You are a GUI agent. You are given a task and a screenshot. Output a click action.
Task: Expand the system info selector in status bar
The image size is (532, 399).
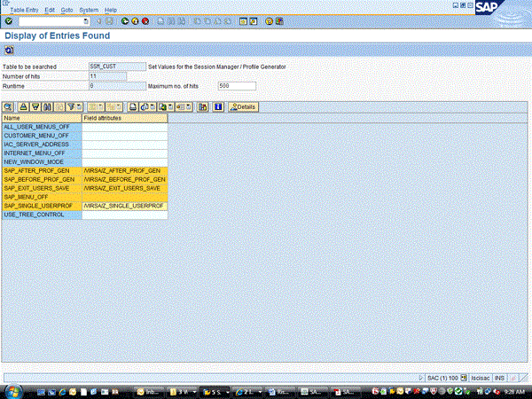point(465,377)
